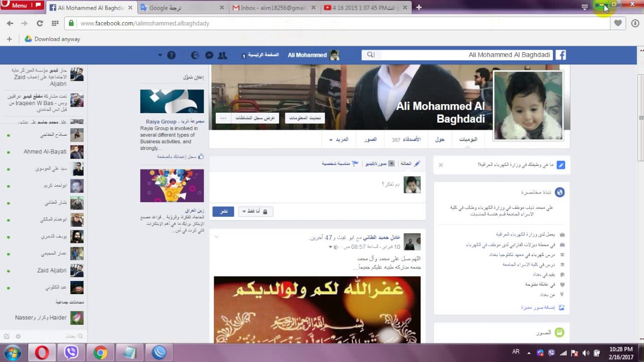Open the downloads icon in the address bar
Viewport: 644px width, 362px height.
(635, 23)
